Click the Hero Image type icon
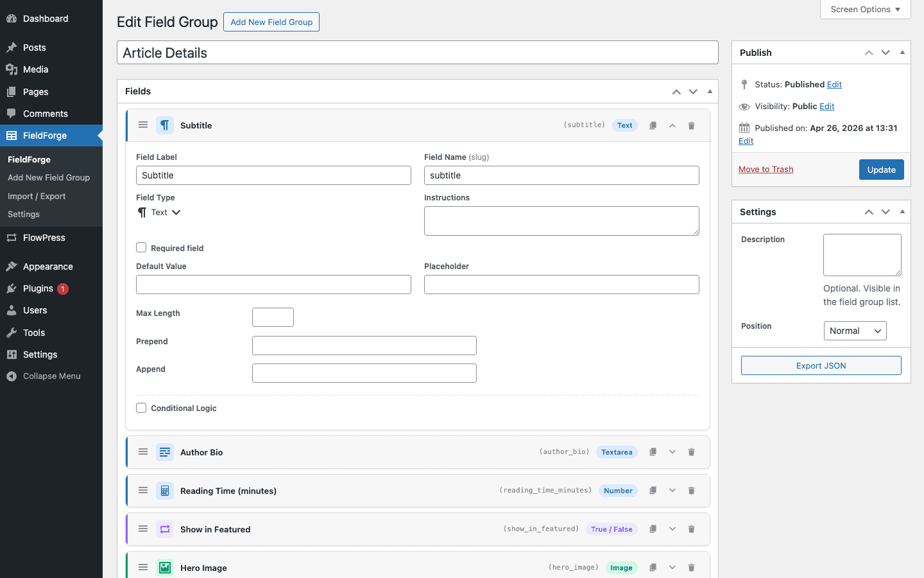 pyautogui.click(x=165, y=568)
